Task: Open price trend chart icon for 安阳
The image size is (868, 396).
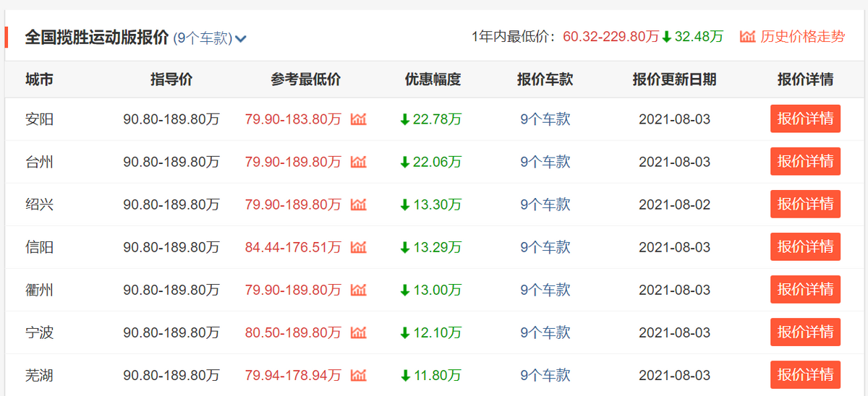Action: point(359,119)
